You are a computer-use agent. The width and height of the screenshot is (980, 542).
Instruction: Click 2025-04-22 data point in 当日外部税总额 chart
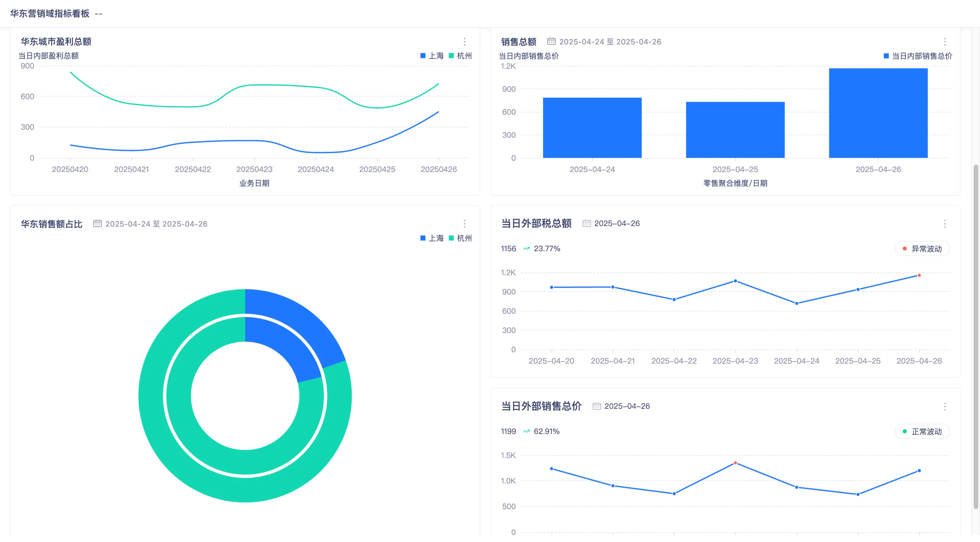(x=674, y=300)
